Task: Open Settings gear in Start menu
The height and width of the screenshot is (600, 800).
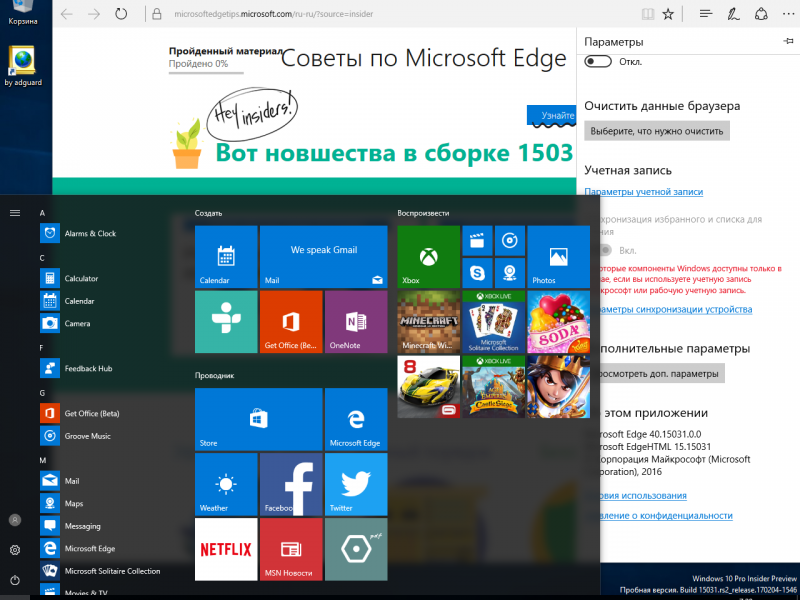Action: click(x=15, y=550)
